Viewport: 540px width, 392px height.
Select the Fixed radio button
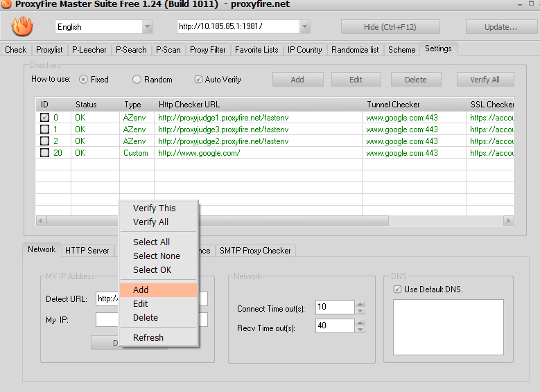click(83, 80)
